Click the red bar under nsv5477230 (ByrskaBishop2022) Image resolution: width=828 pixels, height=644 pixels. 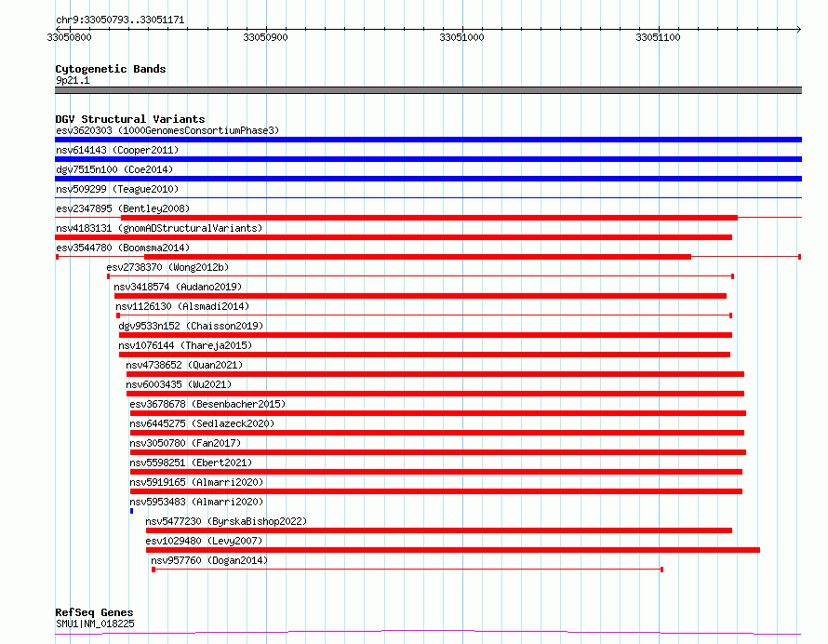click(x=439, y=530)
